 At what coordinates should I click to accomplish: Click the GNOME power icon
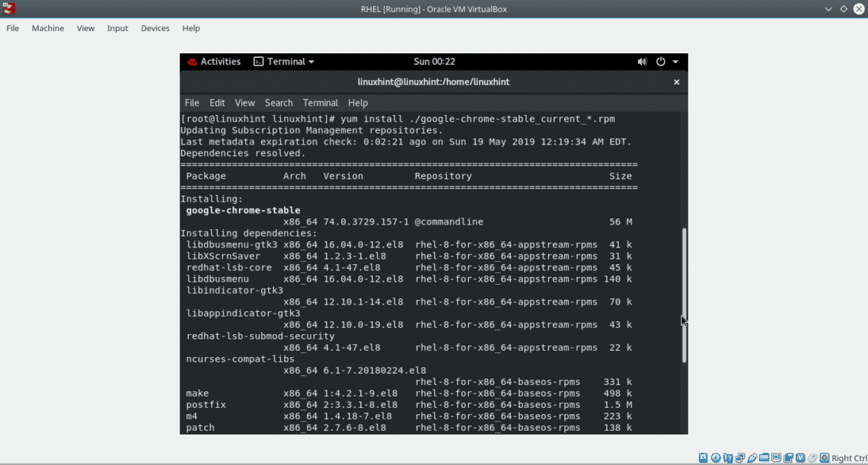[x=660, y=62]
